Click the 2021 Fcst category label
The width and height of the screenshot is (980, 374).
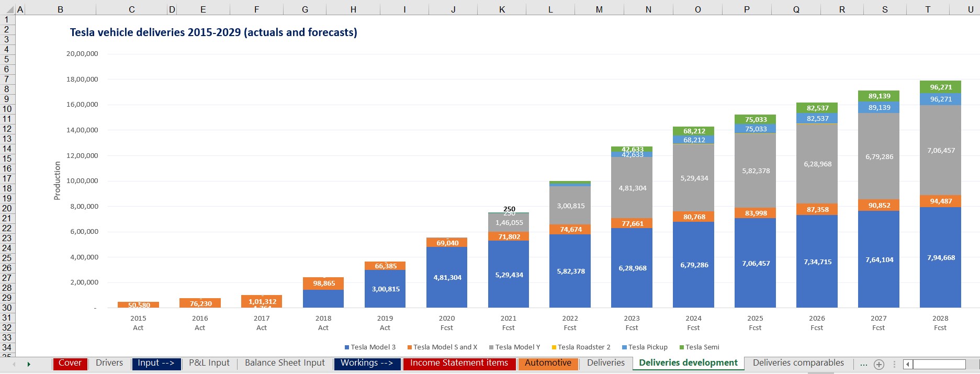pyautogui.click(x=508, y=323)
